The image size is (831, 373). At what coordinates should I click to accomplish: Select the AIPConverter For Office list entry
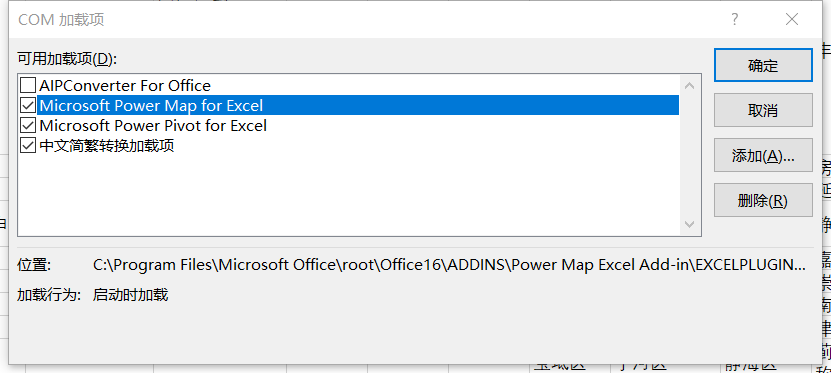(125, 85)
